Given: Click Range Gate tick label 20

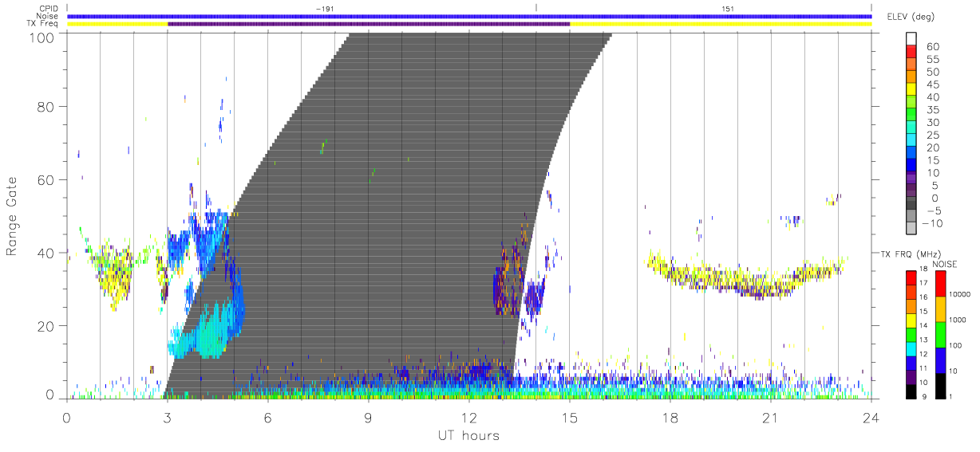Looking at the screenshot, I should (46, 326).
